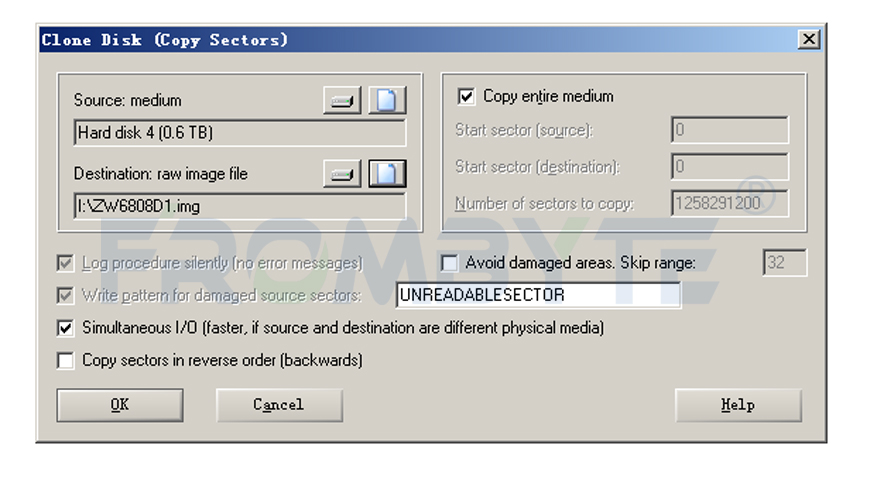Image resolution: width=877 pixels, height=500 pixels.
Task: Close the Clone Disk dialog
Action: 809,40
